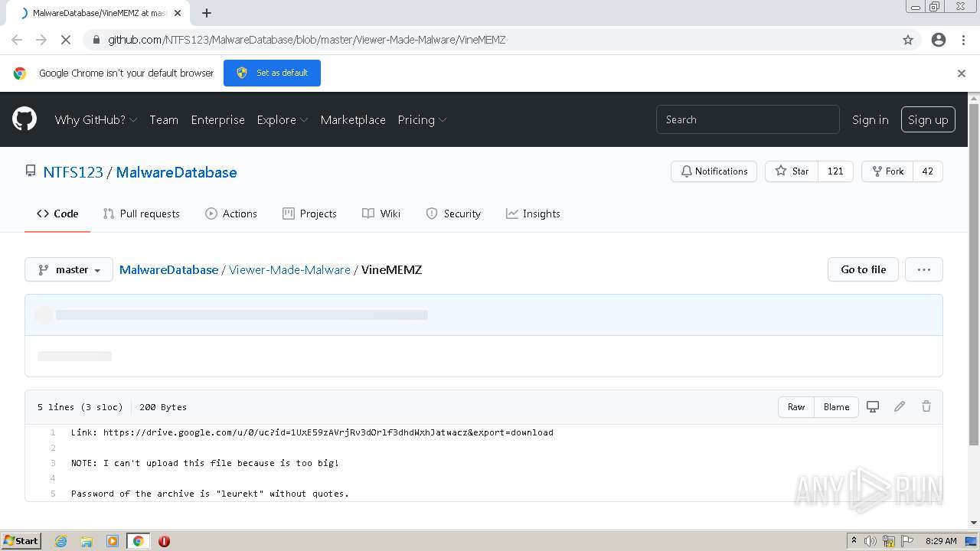
Task: Stop page loading with the X button
Action: (x=66, y=40)
